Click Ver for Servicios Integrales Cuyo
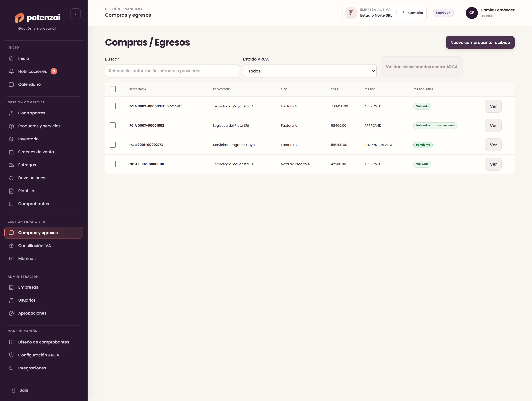Viewport: 532px width, 401px height. [493, 145]
